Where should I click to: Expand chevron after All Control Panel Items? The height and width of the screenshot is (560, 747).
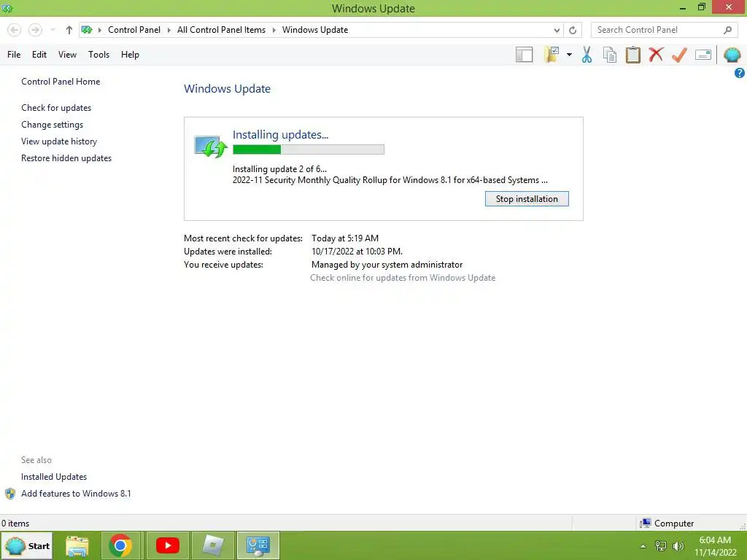[274, 30]
